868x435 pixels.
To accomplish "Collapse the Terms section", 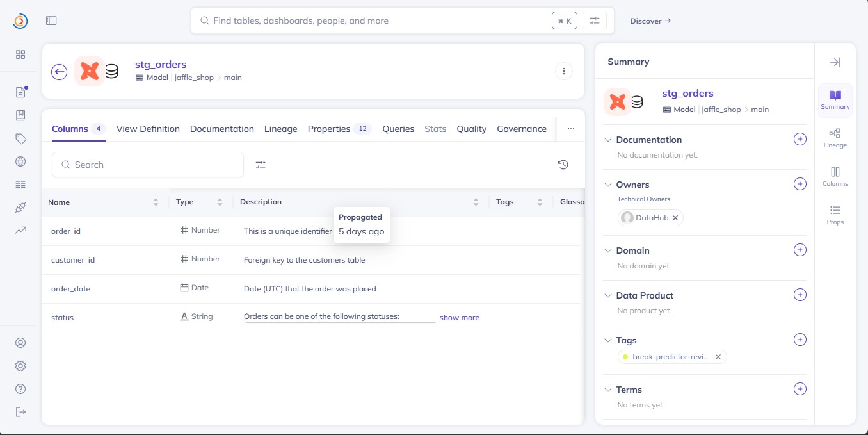I will click(608, 390).
